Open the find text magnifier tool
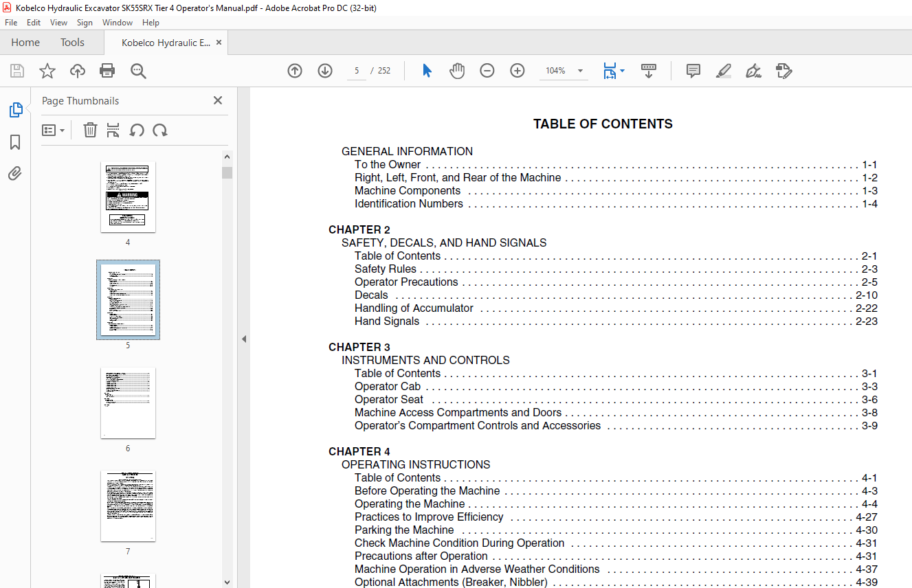Image resolution: width=912 pixels, height=588 pixels. pos(138,71)
